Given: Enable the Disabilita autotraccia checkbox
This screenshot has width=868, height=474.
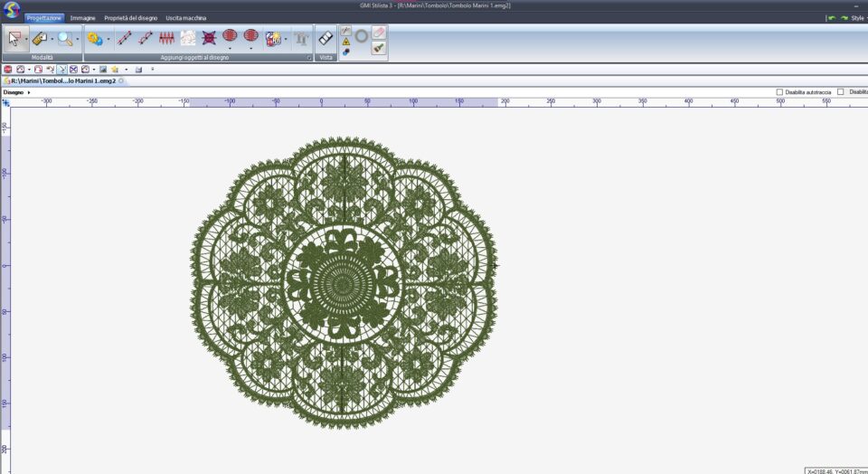Looking at the screenshot, I should (x=779, y=92).
